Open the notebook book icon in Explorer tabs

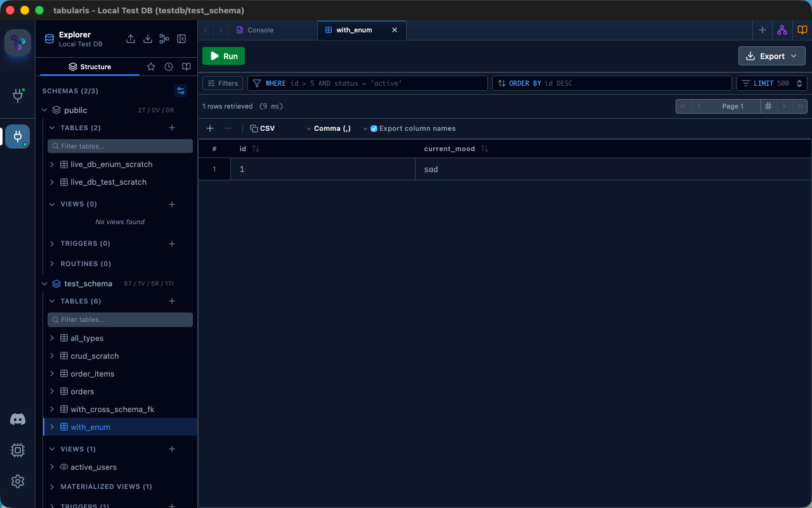(187, 67)
